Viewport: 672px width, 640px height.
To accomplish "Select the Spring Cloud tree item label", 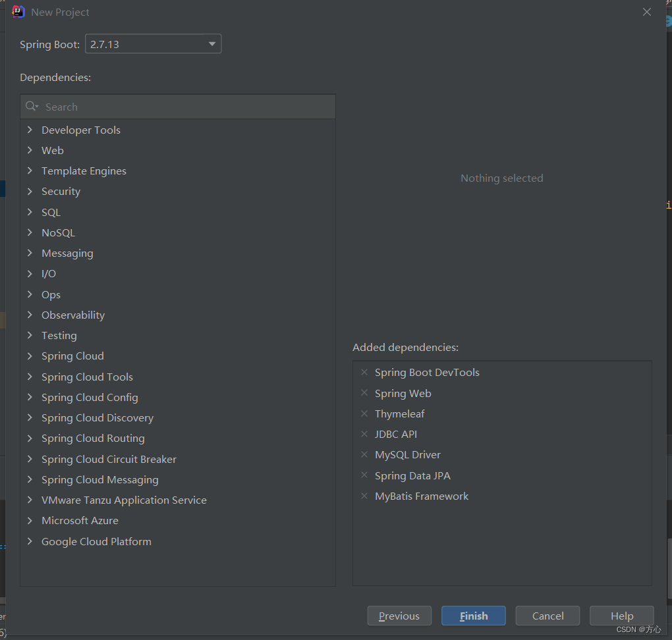I will tap(72, 356).
